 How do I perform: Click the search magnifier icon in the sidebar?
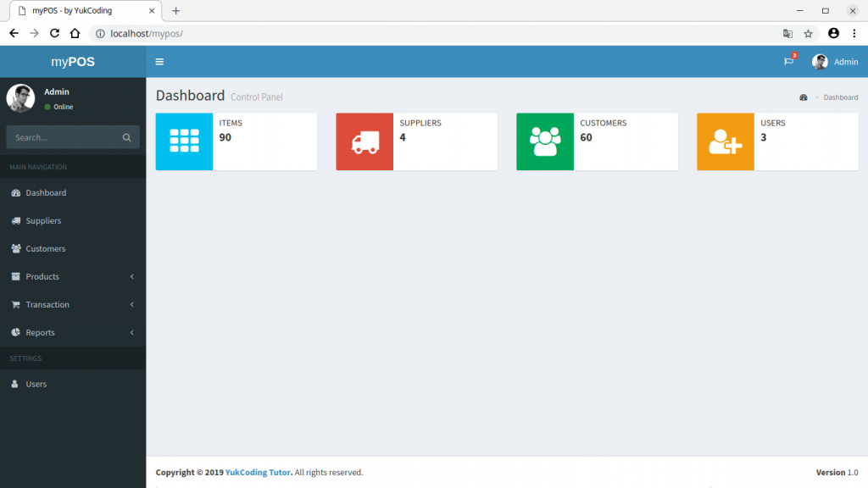coord(126,137)
